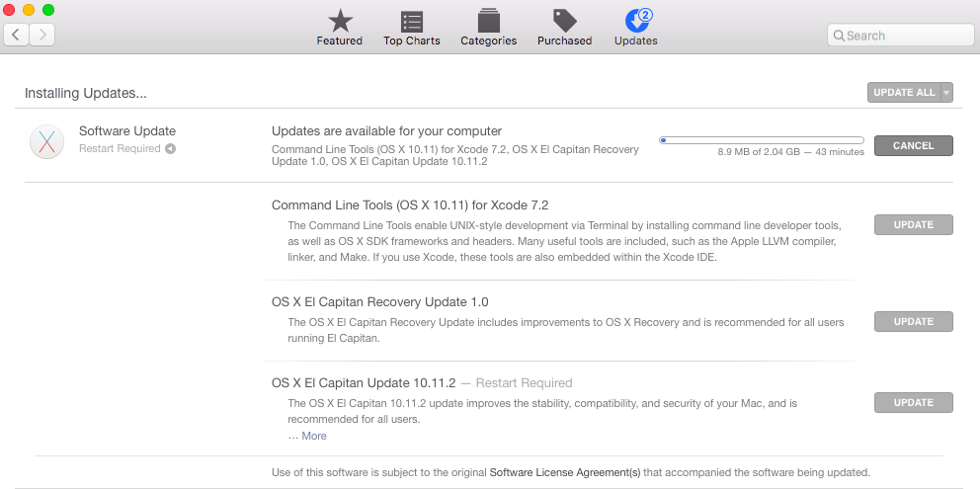Switch to the Top Charts tab label
Screen dimensions: 980x489
(x=412, y=41)
